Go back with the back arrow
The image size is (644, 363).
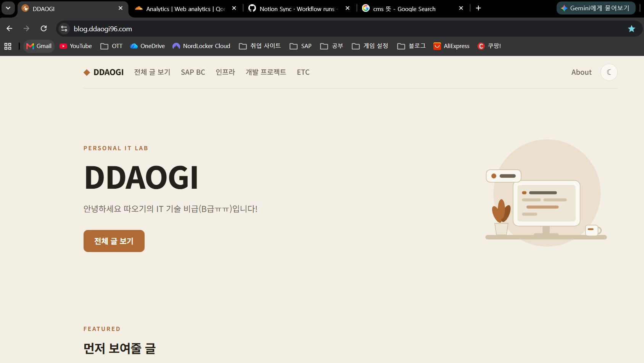click(x=10, y=29)
